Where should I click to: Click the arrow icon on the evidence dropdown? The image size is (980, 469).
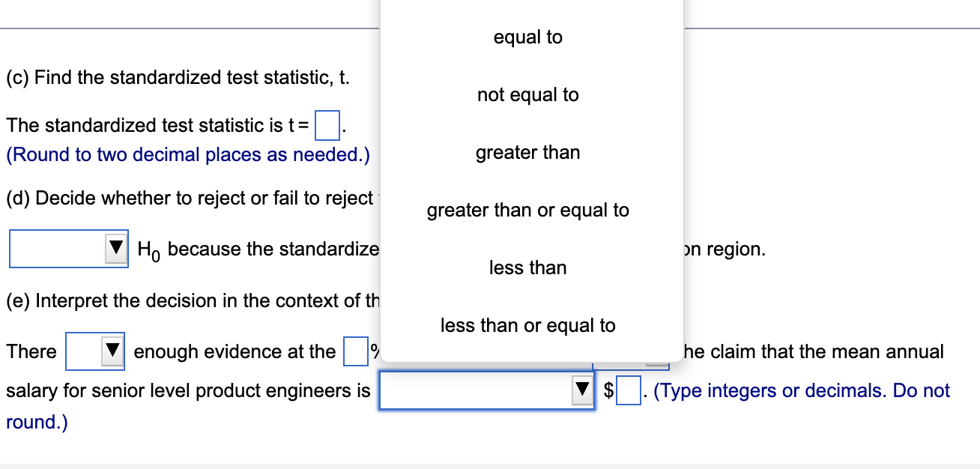pos(114,351)
